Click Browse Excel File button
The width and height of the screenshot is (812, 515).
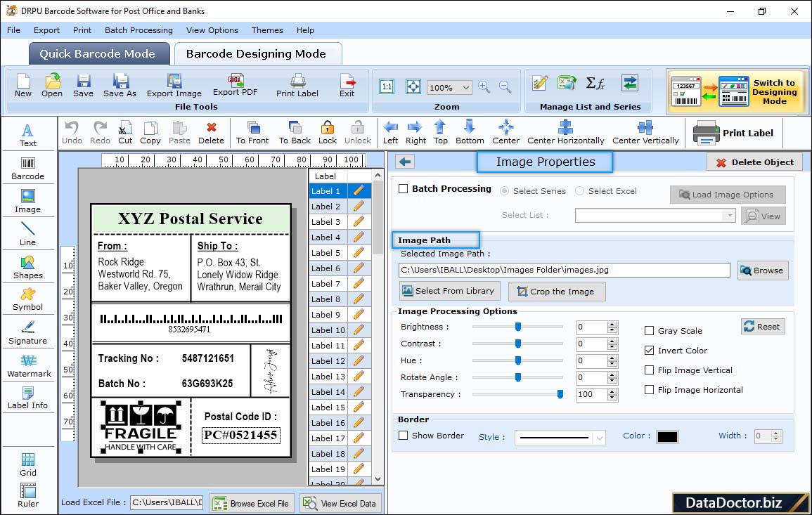coord(252,503)
